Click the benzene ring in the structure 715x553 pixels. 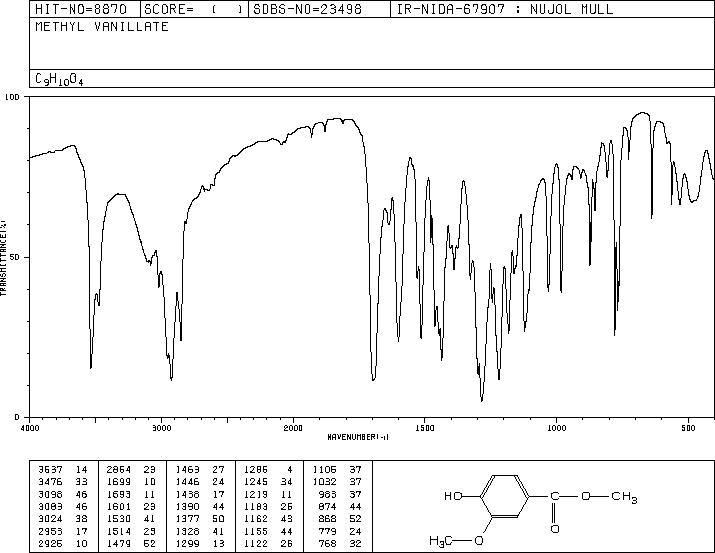[505, 496]
